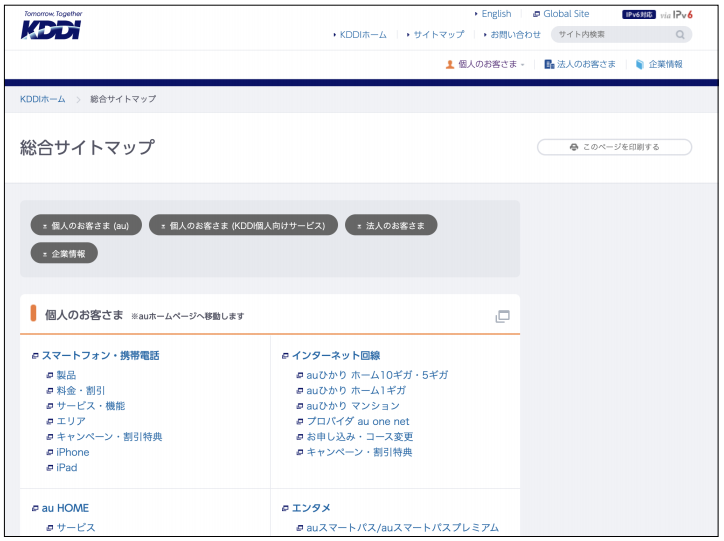Viewport: 724px width, 541px height.
Task: Click the external-link icon before エンタメ
Action: pos(285,509)
